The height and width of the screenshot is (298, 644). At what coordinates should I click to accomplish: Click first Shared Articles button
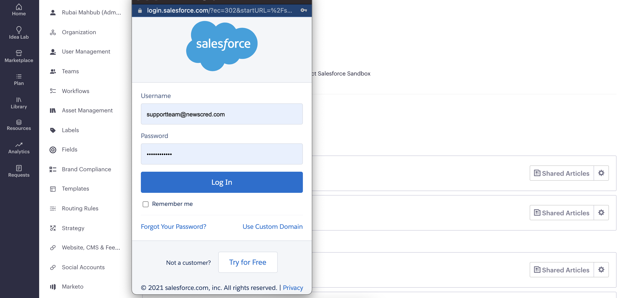click(561, 173)
